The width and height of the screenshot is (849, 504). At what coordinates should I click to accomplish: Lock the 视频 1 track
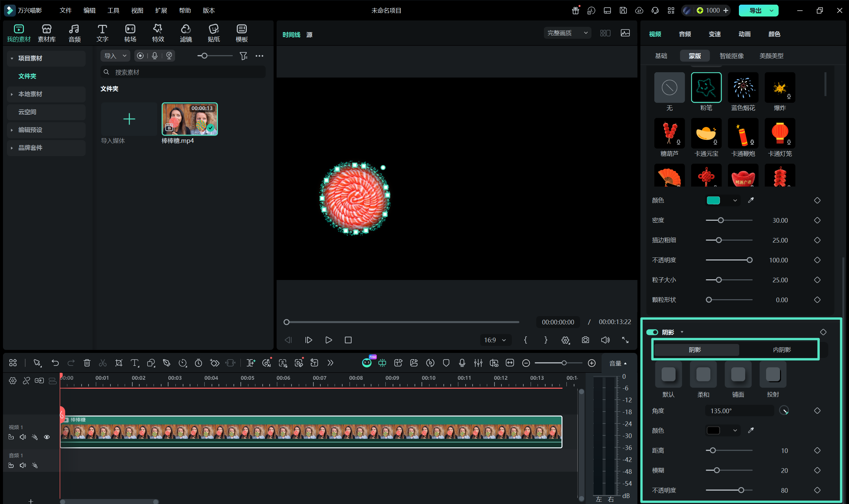tap(11, 437)
